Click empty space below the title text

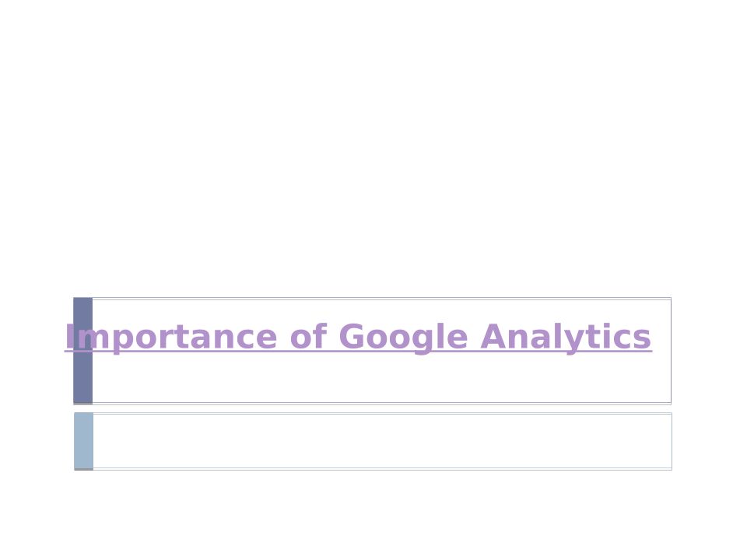tap(381, 381)
